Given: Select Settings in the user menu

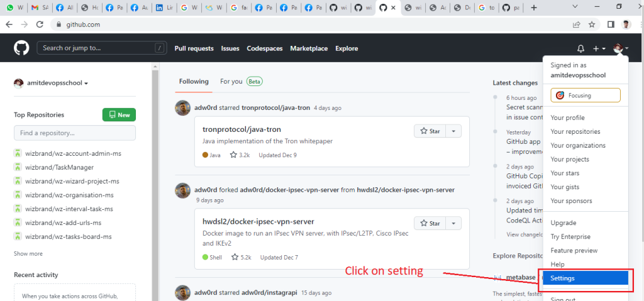Looking at the screenshot, I should (x=585, y=278).
